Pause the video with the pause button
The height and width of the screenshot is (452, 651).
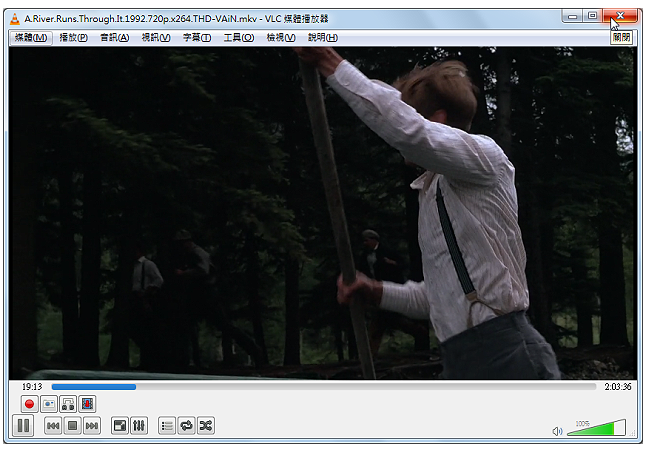tap(23, 425)
